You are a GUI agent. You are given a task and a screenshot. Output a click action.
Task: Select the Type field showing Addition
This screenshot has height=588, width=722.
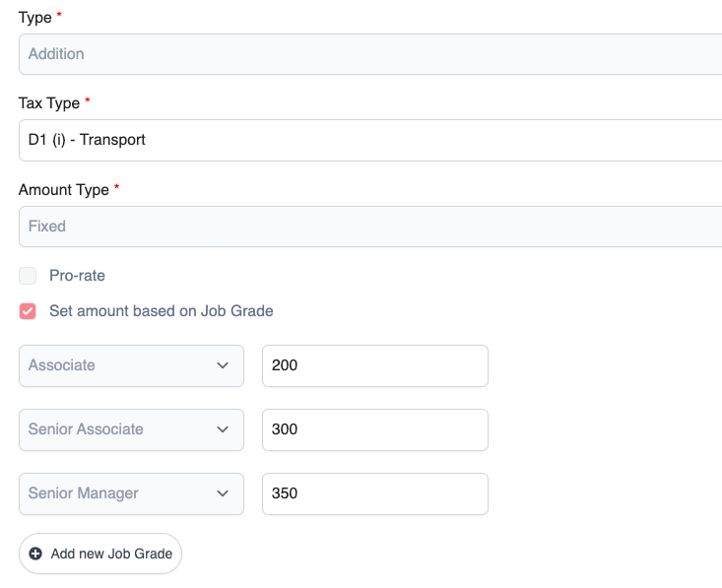(x=370, y=54)
